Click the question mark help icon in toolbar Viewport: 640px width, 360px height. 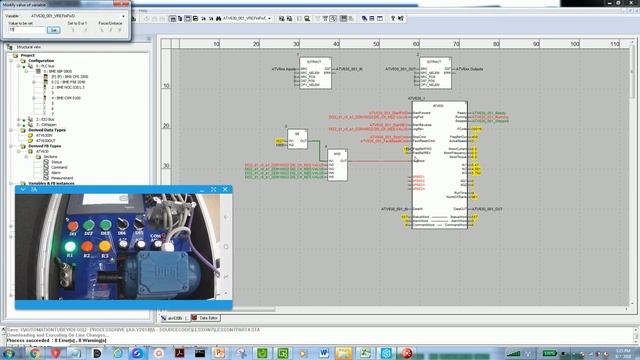[x=393, y=18]
